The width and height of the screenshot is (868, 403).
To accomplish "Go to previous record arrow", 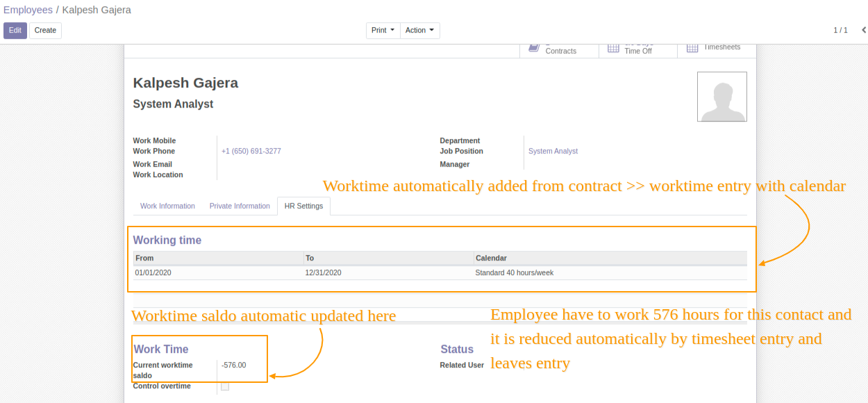I will 864,30.
